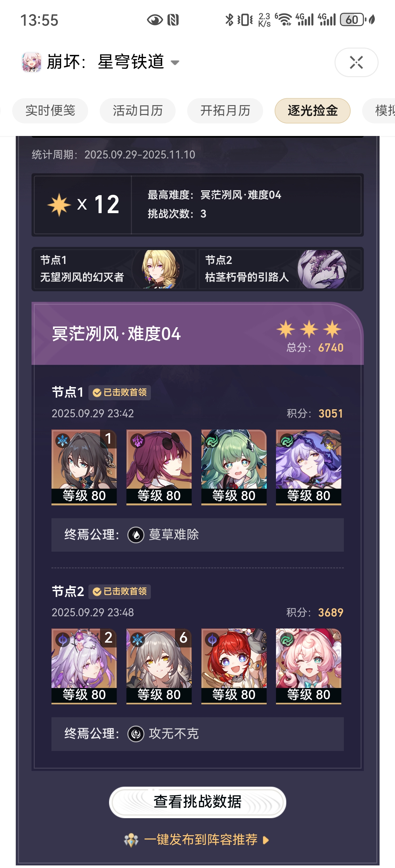The height and width of the screenshot is (868, 395).
Task: Tap the 攻无不克 axiom icon
Action: [x=136, y=734]
